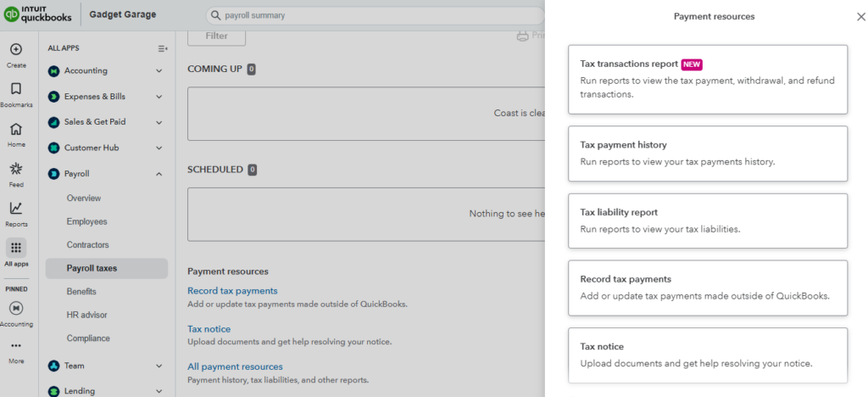Click the PINNED label
The height and width of the screenshot is (397, 868).
point(16,289)
